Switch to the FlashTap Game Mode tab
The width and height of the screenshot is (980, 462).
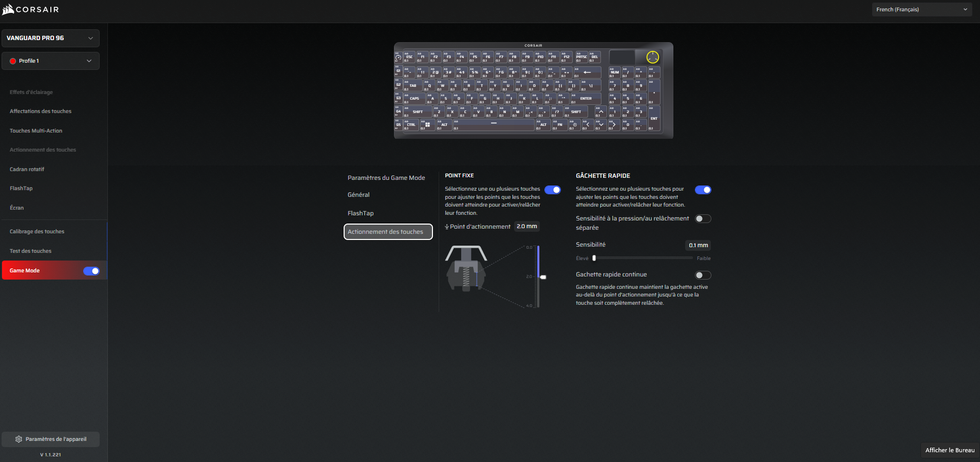[x=361, y=213]
